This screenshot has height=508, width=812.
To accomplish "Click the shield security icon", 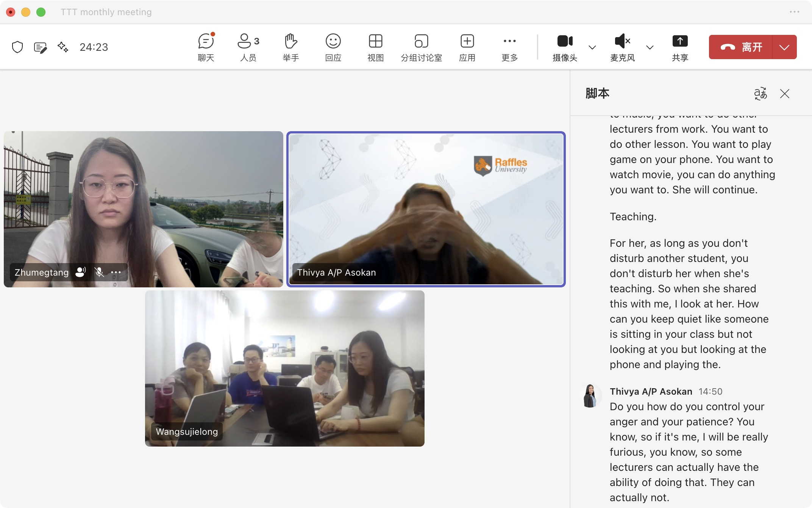I will click(17, 47).
